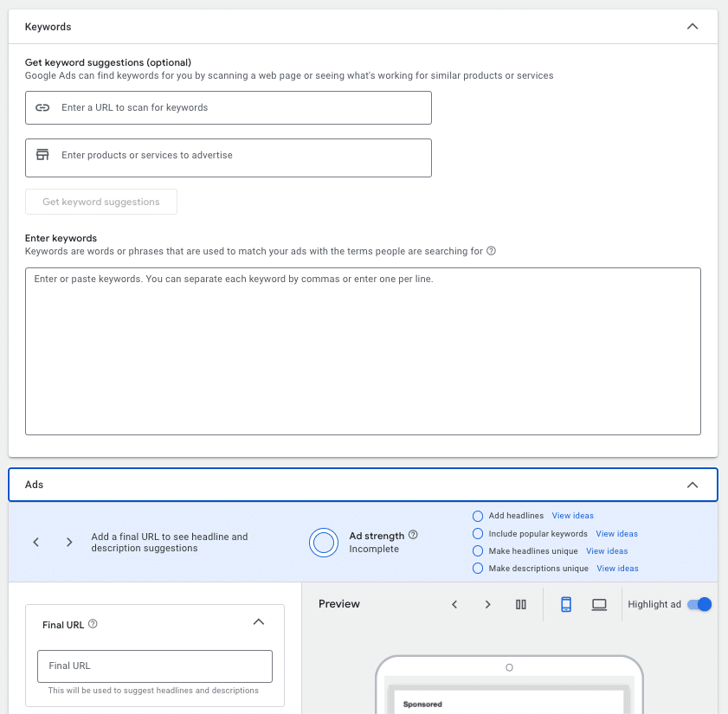Go to previous suggestion in Ads banner
728x714 pixels.
[x=35, y=542]
